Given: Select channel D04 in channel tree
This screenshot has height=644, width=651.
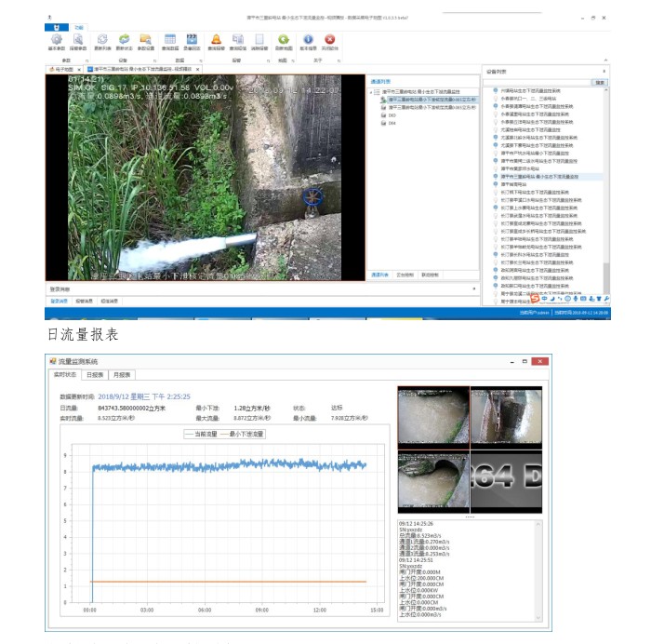Looking at the screenshot, I should (392, 124).
